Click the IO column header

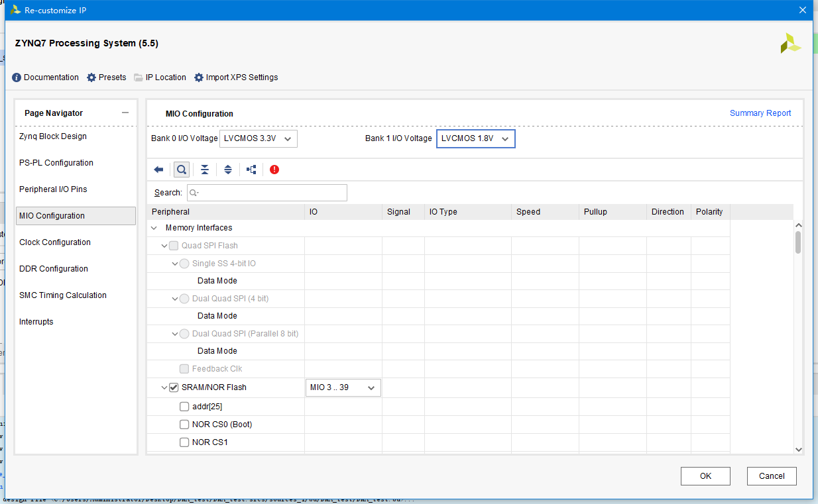point(343,212)
